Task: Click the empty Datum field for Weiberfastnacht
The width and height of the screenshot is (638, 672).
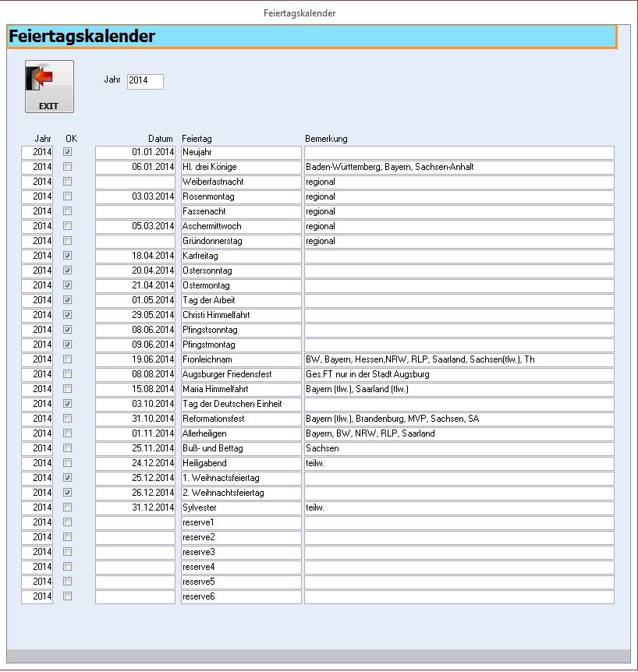Action: [x=136, y=182]
